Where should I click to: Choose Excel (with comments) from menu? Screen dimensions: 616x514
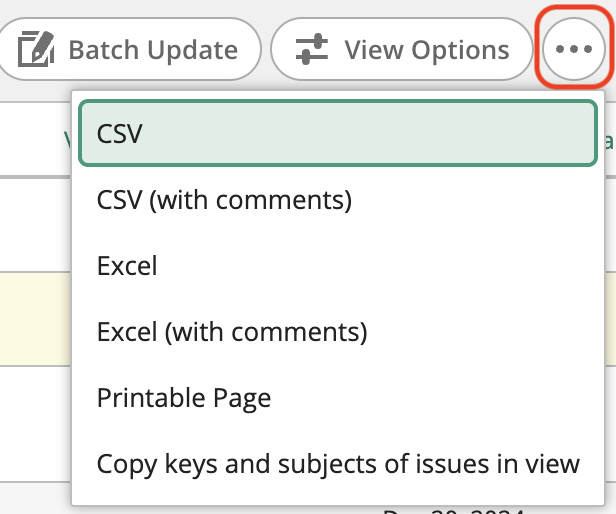[338, 332]
